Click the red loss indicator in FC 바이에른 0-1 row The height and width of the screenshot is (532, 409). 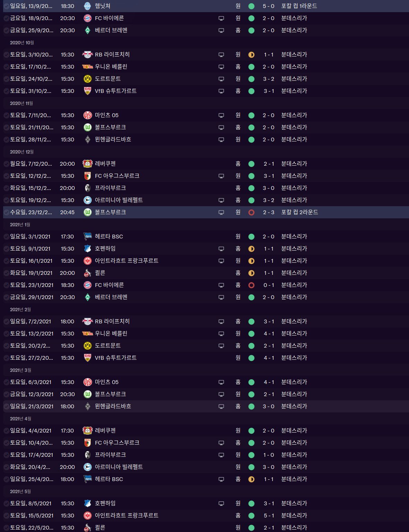pos(251,285)
